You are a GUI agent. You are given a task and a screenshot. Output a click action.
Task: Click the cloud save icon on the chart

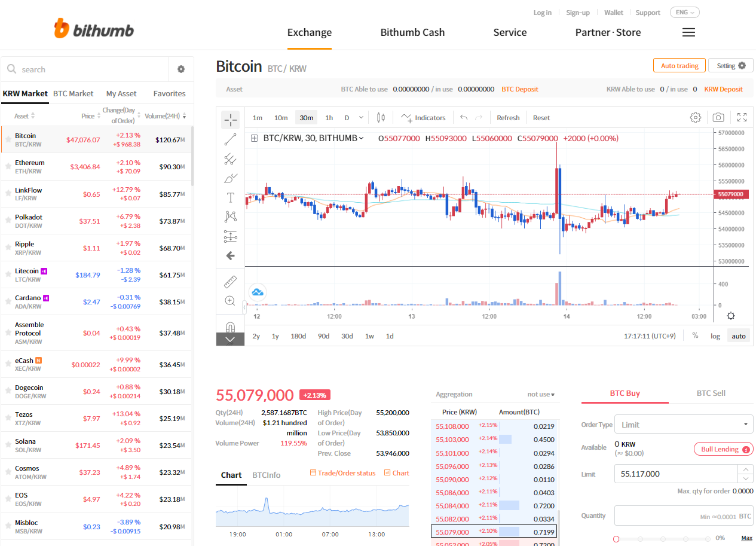pos(258,292)
